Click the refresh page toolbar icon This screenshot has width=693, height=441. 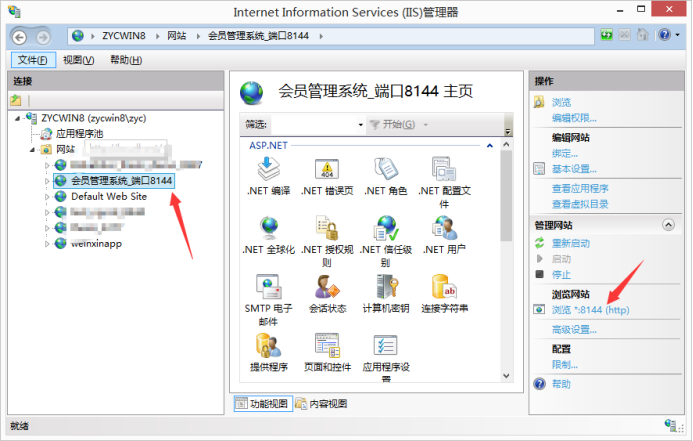(606, 35)
